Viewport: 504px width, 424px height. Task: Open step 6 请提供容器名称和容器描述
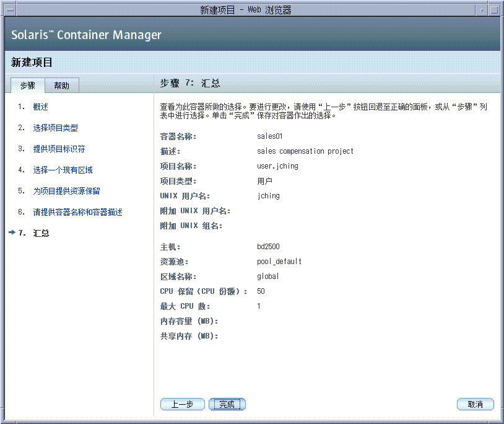point(77,213)
